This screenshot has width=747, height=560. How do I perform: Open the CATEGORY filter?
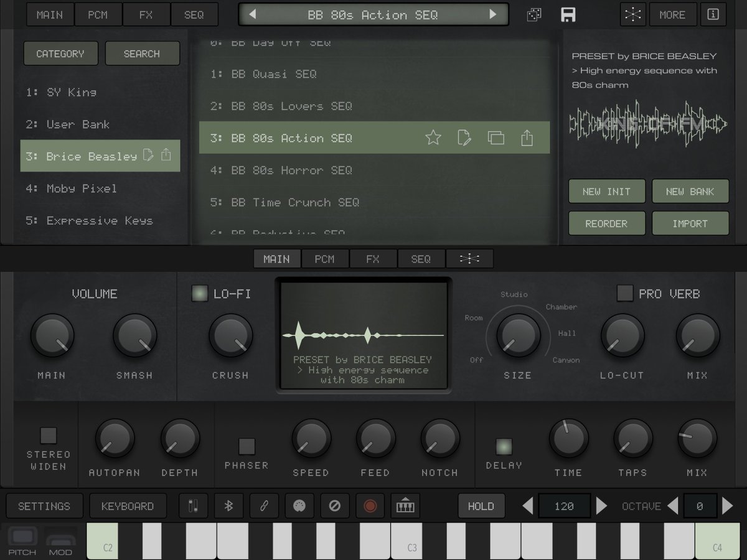[x=60, y=54]
